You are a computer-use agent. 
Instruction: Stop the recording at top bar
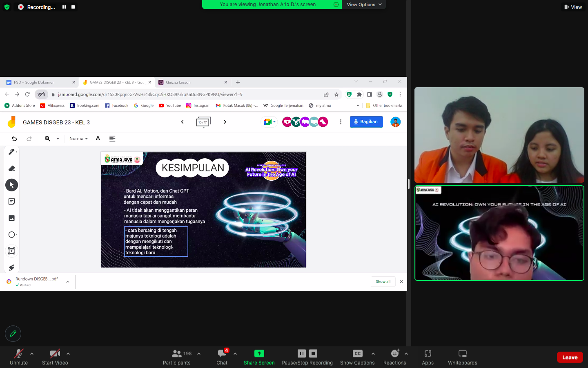73,7
